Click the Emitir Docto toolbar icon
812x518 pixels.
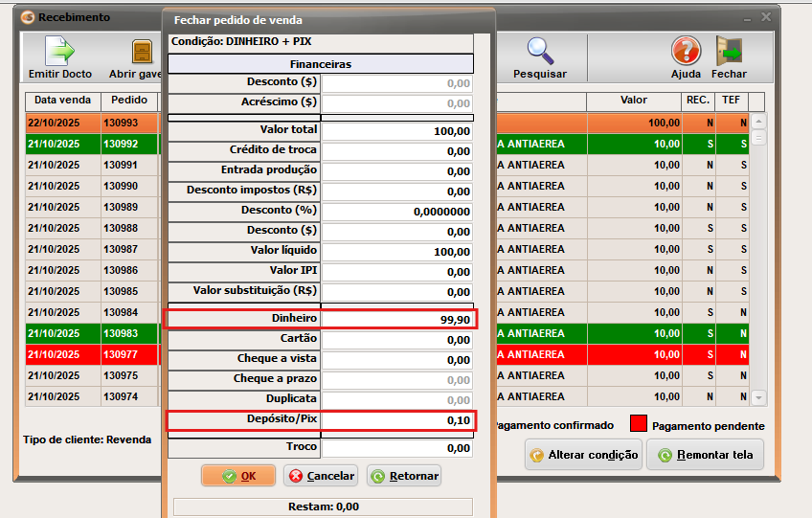coord(59,52)
